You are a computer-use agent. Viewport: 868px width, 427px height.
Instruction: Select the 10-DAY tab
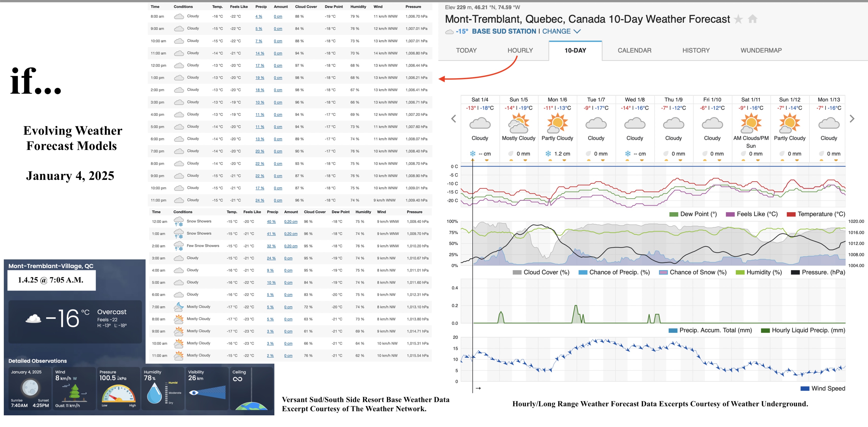tap(575, 50)
